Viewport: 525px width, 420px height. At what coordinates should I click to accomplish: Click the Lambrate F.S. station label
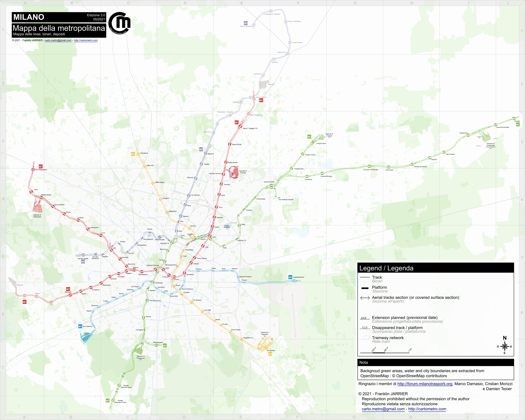tap(242, 240)
